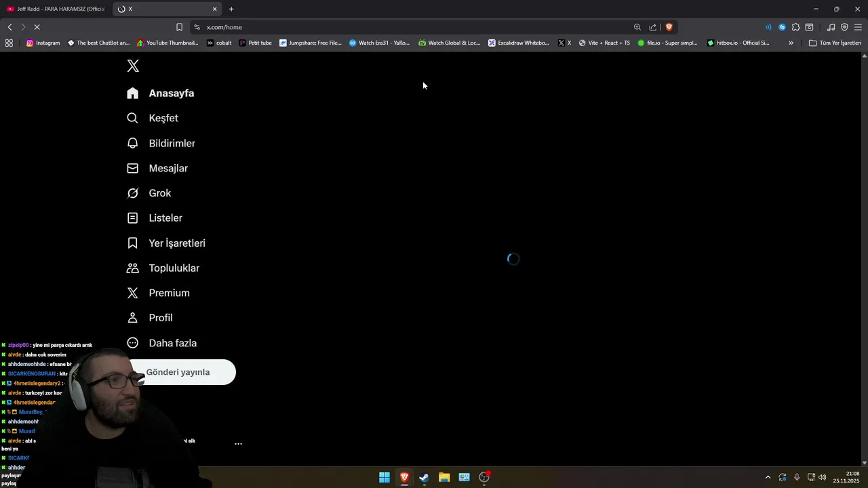
Task: Click the share page icon
Action: coord(653,27)
